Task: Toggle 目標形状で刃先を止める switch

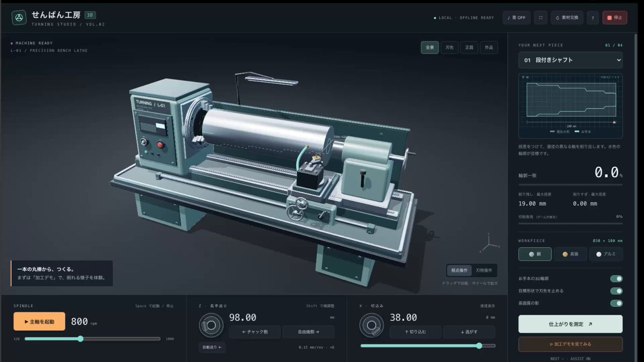Action: point(617,291)
